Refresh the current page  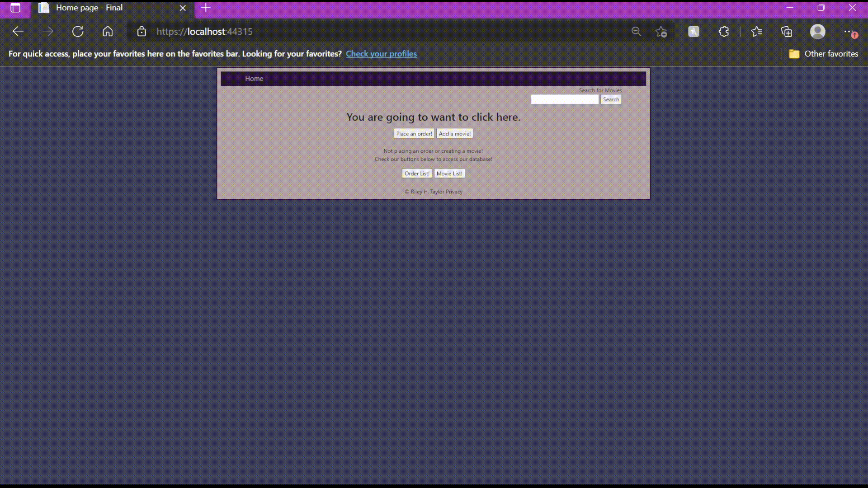click(x=78, y=32)
